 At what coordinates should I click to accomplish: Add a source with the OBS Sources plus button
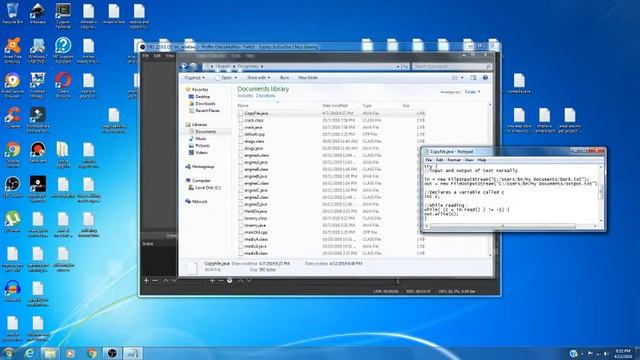(x=212, y=280)
